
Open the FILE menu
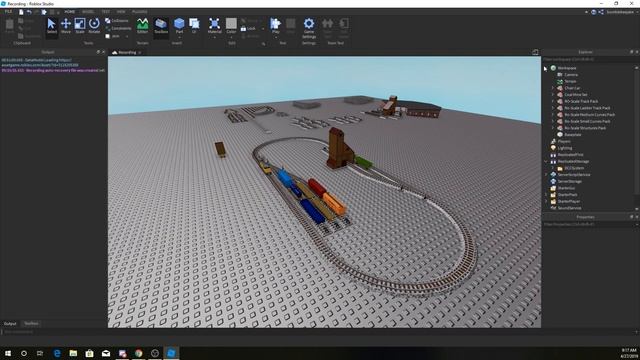point(8,12)
